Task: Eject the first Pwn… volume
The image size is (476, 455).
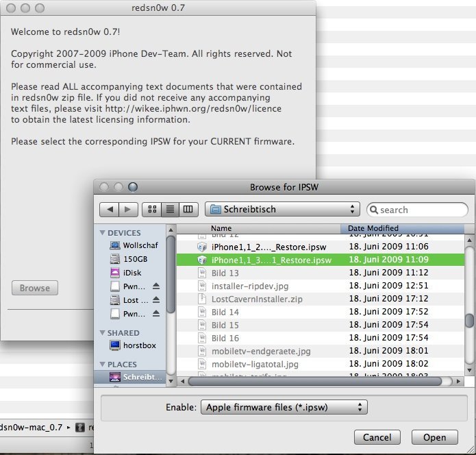Action: [156, 286]
